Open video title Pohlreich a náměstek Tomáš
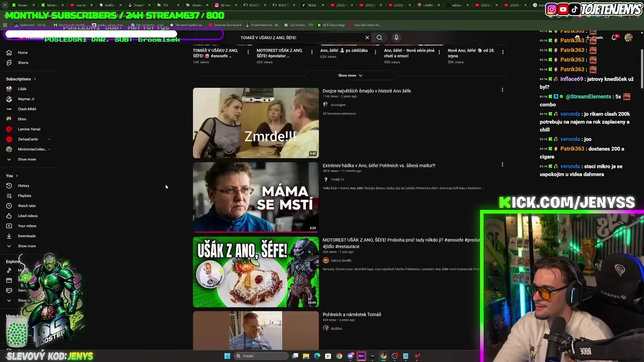Viewport: 644px width, 362px height. point(352,315)
